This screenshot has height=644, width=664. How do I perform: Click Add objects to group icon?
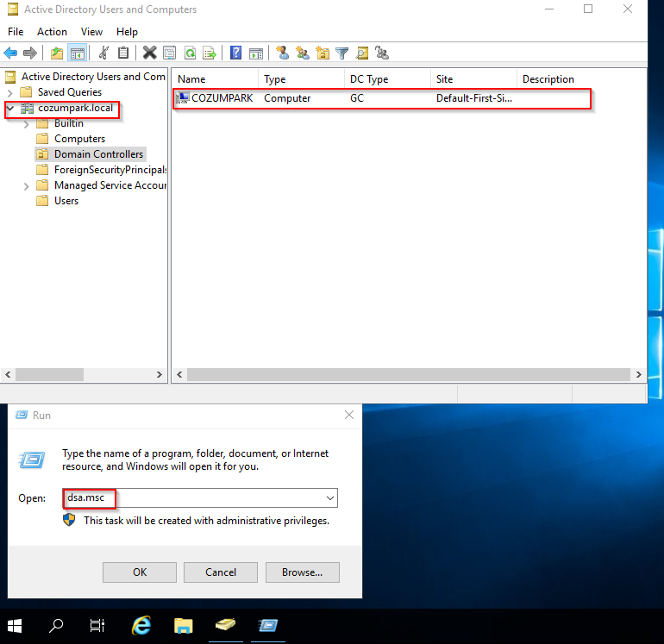point(382,53)
